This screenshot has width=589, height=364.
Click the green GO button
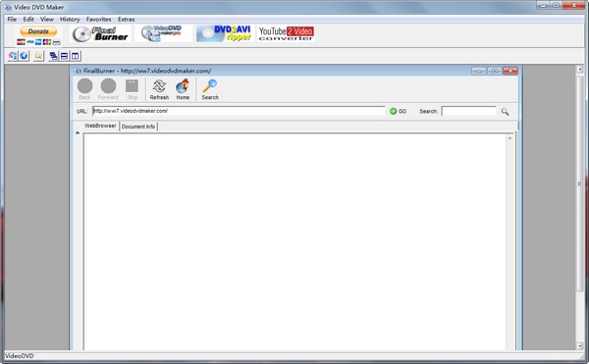(398, 111)
